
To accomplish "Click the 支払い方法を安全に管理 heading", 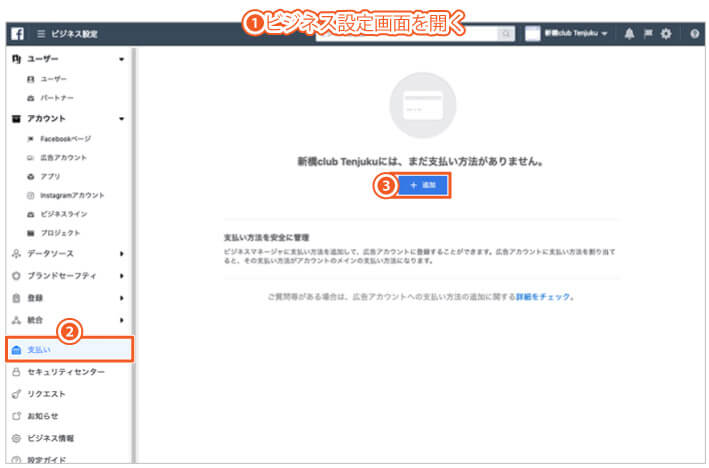I will 266,237.
